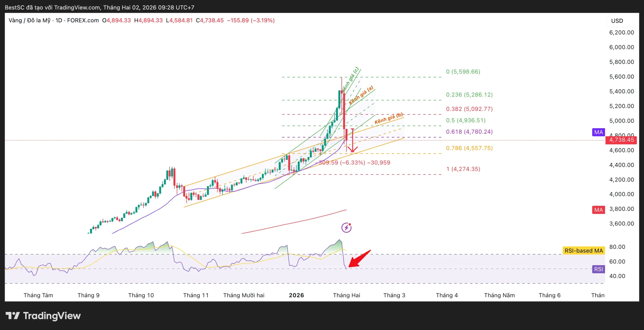Click the Kênh giá (b) channel label

(388, 118)
